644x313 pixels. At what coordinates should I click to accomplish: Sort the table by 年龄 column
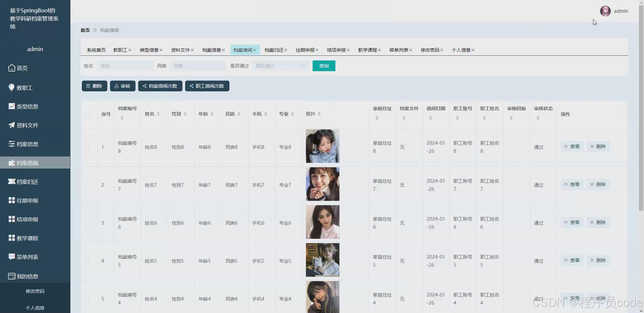[x=211, y=114]
